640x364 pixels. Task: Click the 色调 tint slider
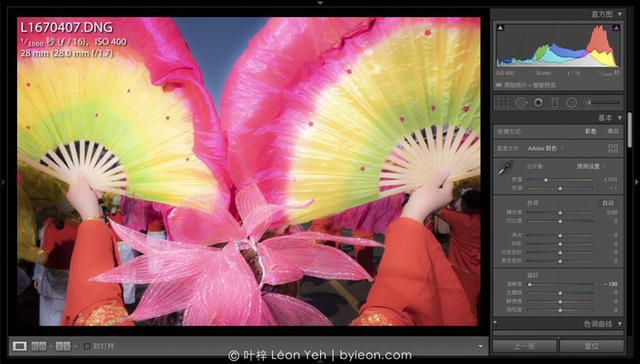click(560, 188)
